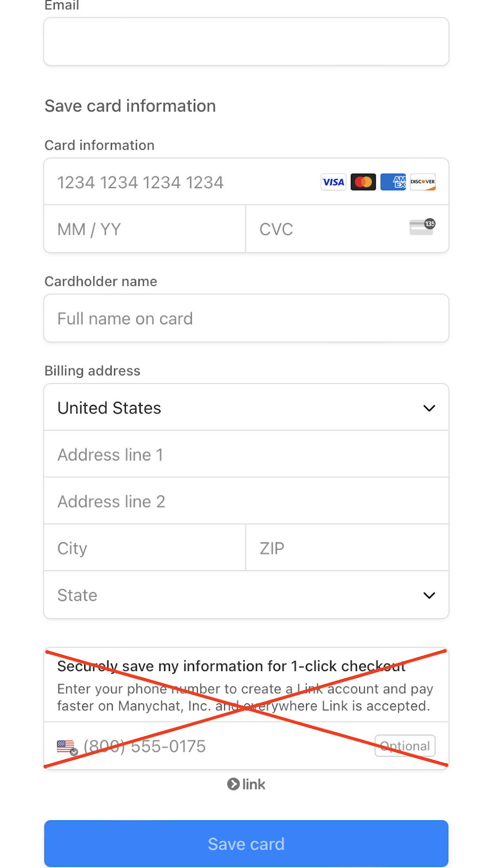Select the Address line 2 field

click(x=246, y=501)
